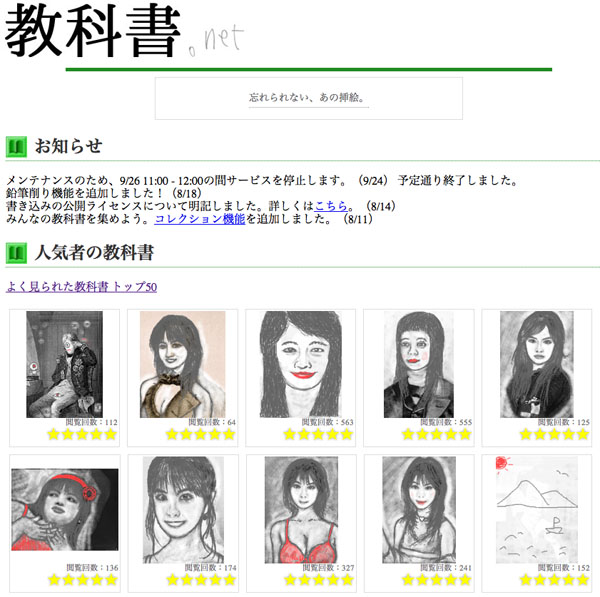Click the 忘れられない、あの挿絵 tagline box
600x597 pixels.
308,98
